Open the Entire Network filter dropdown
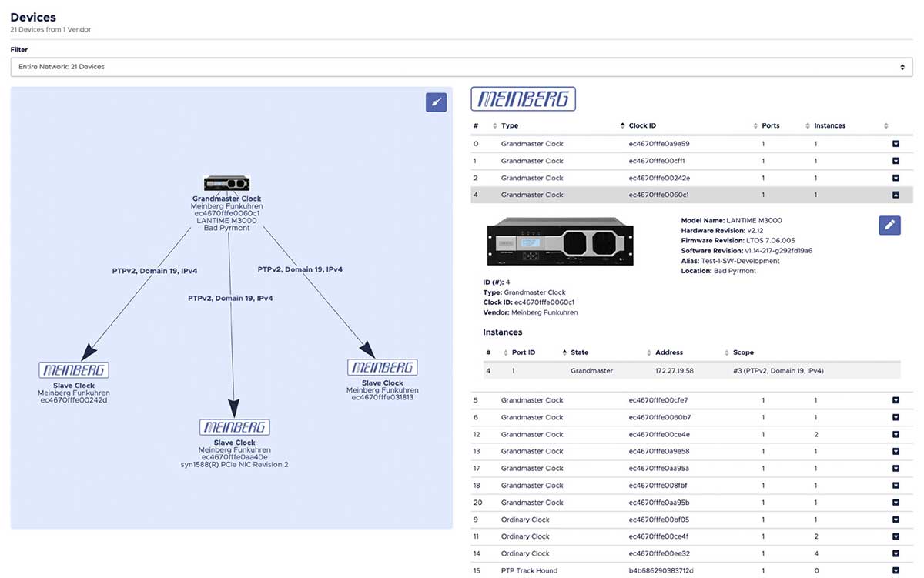This screenshot has width=924, height=578. pyautogui.click(x=461, y=67)
